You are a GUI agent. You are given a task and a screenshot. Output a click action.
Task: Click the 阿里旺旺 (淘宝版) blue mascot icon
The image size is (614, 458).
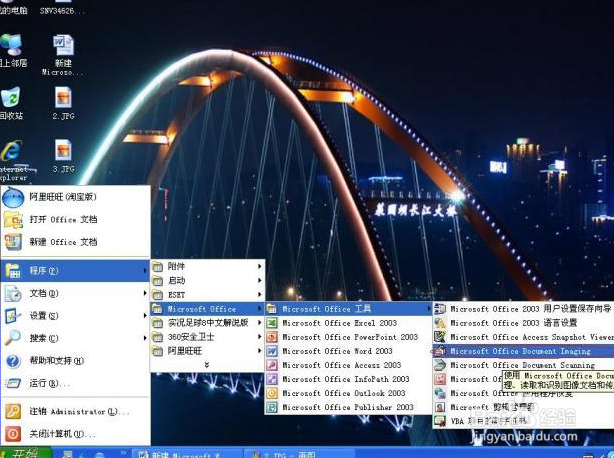[13, 197]
